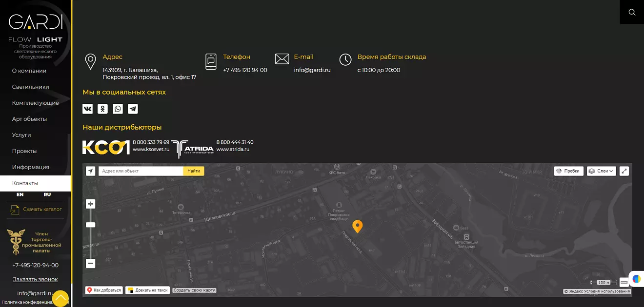Image resolution: width=644 pixels, height=307 pixels.
Task: Open the Telegram social icon
Action: click(x=133, y=109)
